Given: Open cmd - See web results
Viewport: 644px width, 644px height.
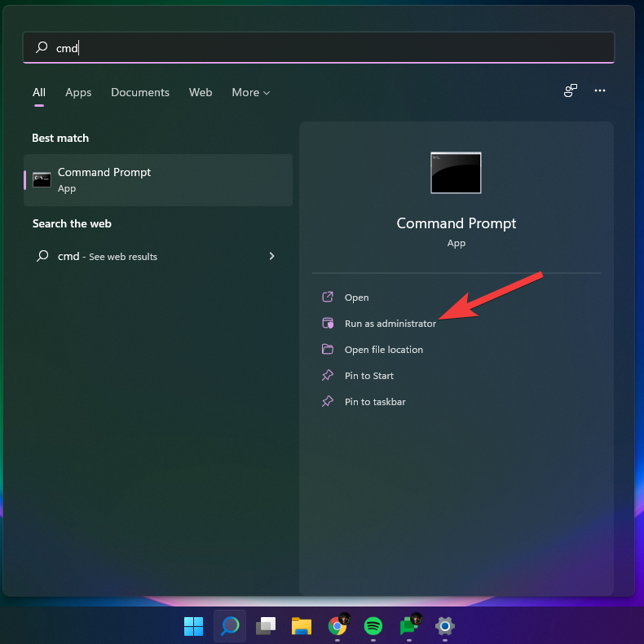Looking at the screenshot, I should (x=158, y=256).
